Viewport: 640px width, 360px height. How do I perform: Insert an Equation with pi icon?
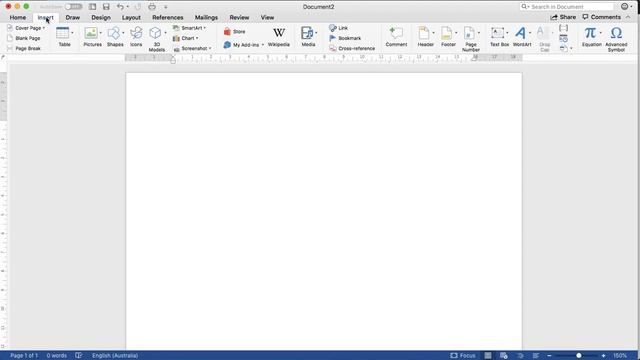click(590, 33)
